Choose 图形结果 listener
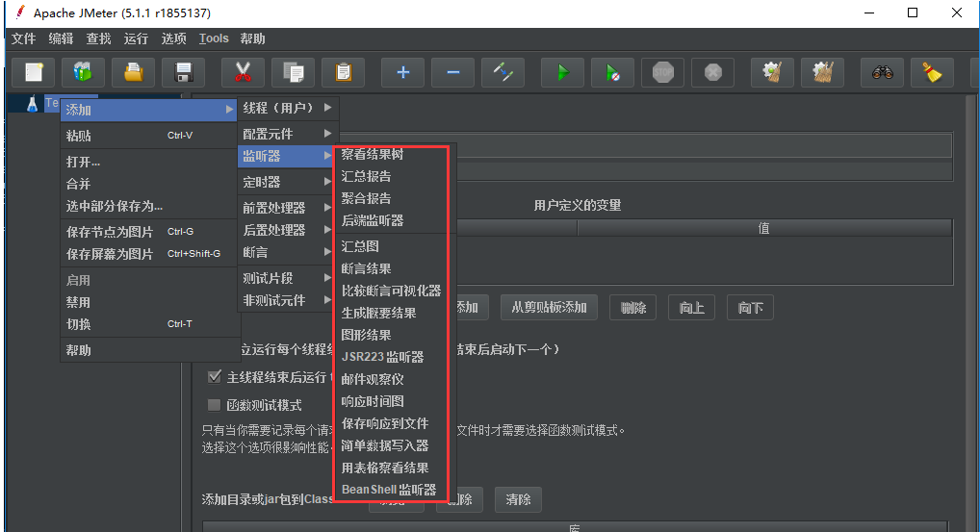Image resolution: width=980 pixels, height=532 pixels. tap(392, 335)
